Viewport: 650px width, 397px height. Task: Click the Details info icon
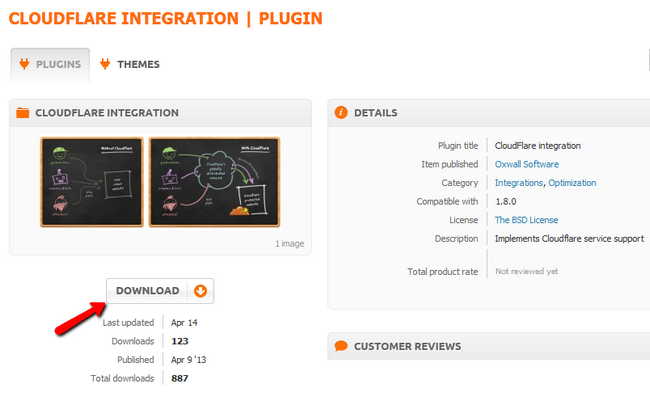click(x=341, y=112)
